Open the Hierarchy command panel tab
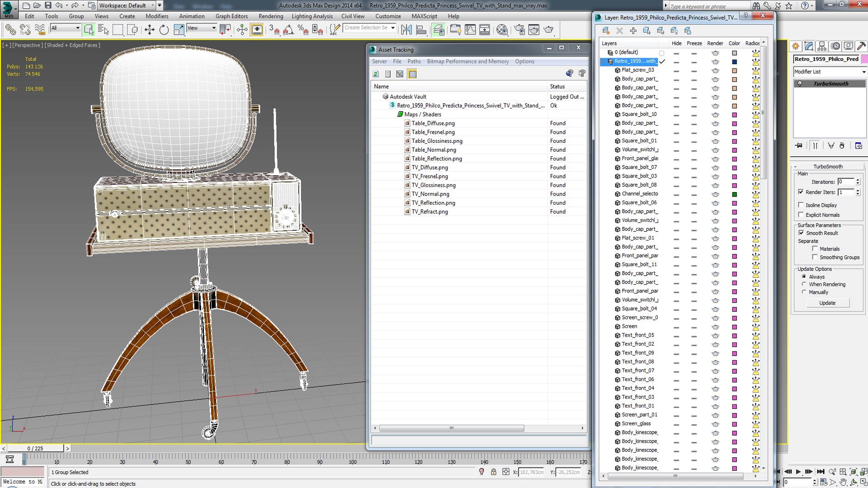The image size is (868, 488). 822,46
